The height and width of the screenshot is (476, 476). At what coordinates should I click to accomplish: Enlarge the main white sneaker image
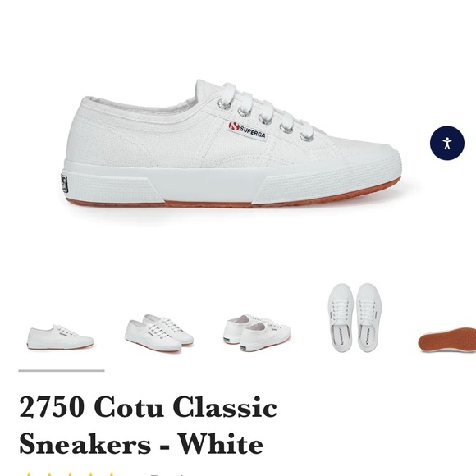pos(232,144)
